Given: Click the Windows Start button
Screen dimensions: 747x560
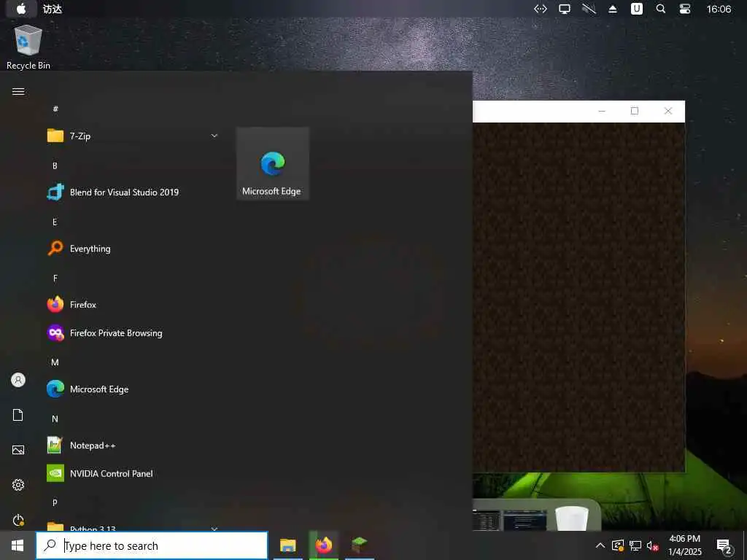Looking at the screenshot, I should [x=18, y=545].
